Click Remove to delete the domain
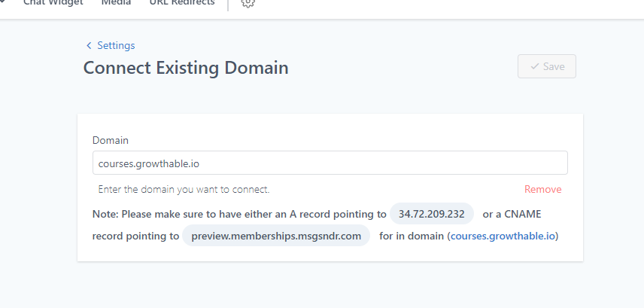This screenshot has height=308, width=644. pos(542,189)
